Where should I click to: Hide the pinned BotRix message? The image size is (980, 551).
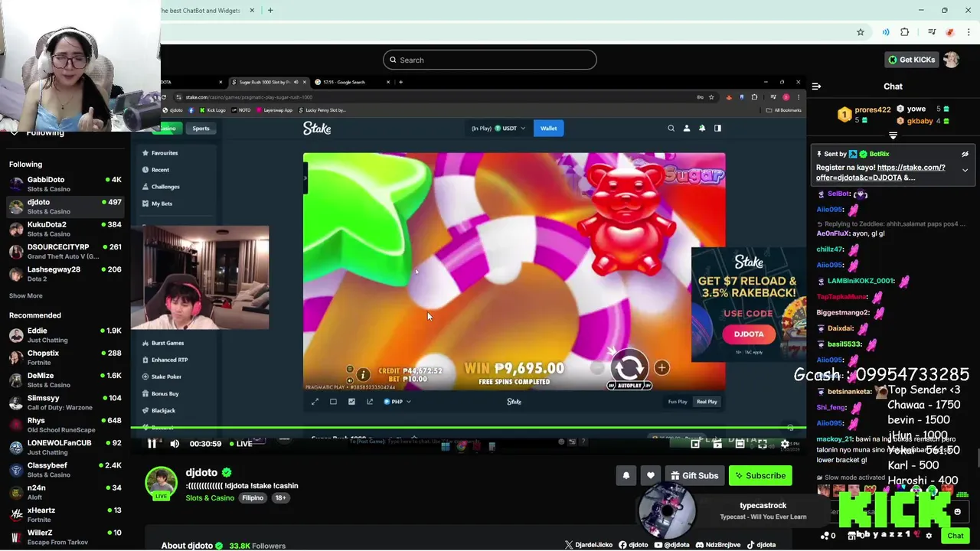(965, 154)
